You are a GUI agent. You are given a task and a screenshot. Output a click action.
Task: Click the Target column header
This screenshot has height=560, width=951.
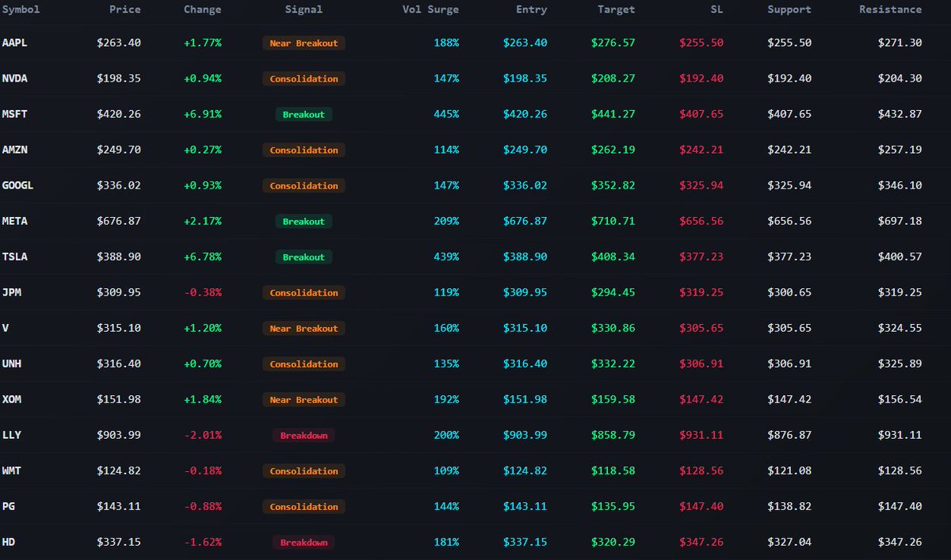616,10
